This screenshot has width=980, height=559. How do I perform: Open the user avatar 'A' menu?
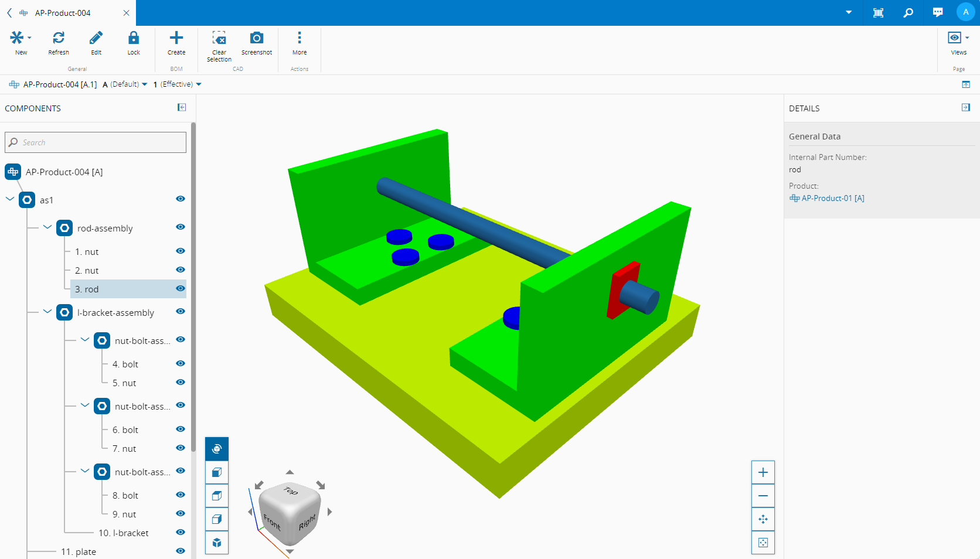point(965,12)
